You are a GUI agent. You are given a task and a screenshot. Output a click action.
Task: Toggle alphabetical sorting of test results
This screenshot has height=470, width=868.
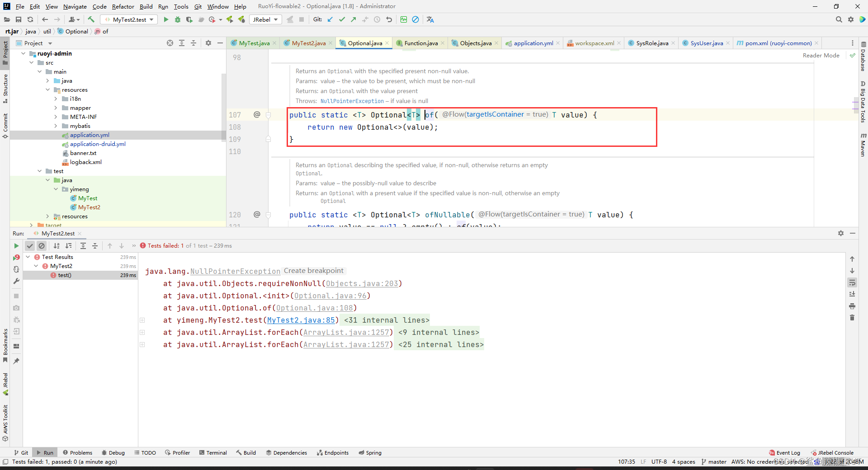coord(57,246)
